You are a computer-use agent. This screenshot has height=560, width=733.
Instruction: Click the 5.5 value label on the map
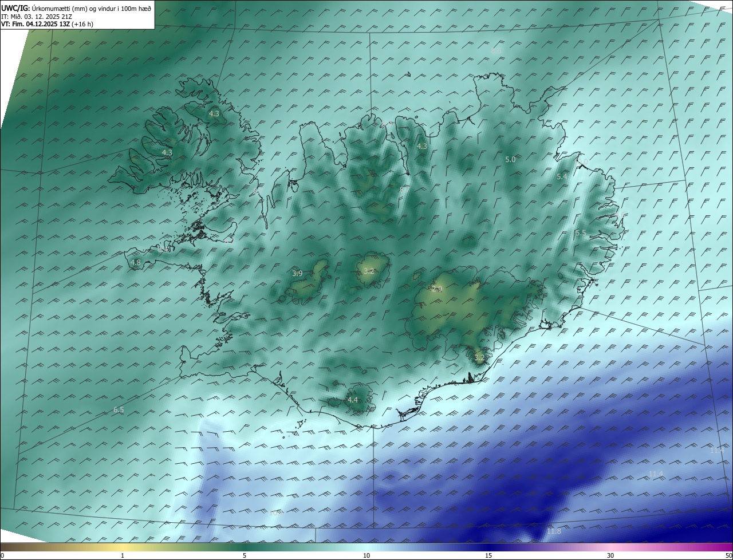pos(581,232)
